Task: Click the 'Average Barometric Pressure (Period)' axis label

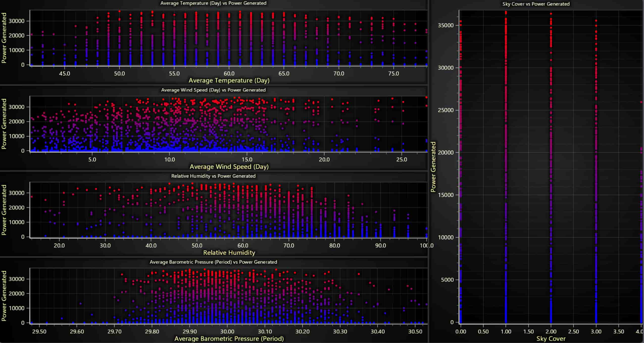Action: pyautogui.click(x=229, y=339)
